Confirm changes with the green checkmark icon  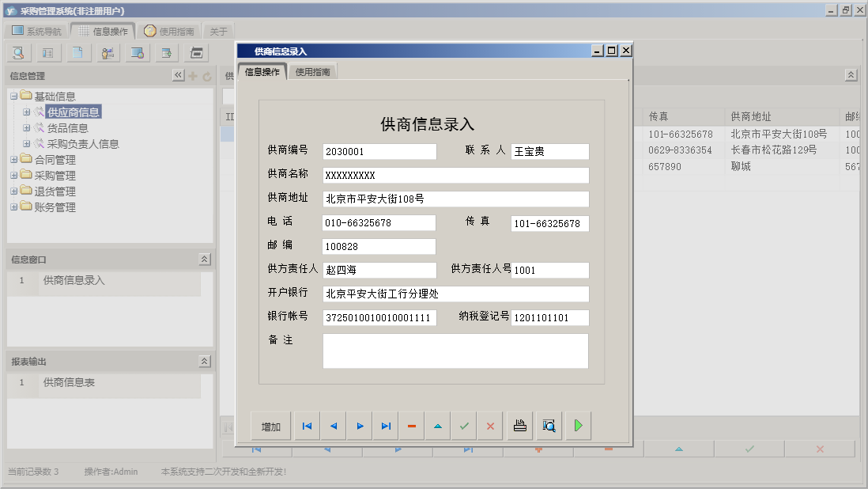coord(464,426)
